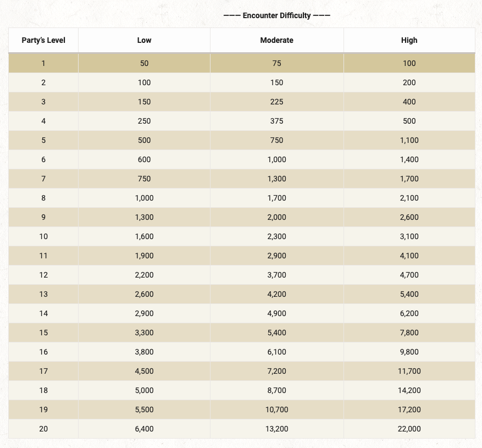Click the 6,400 cell in Low column

(144, 429)
